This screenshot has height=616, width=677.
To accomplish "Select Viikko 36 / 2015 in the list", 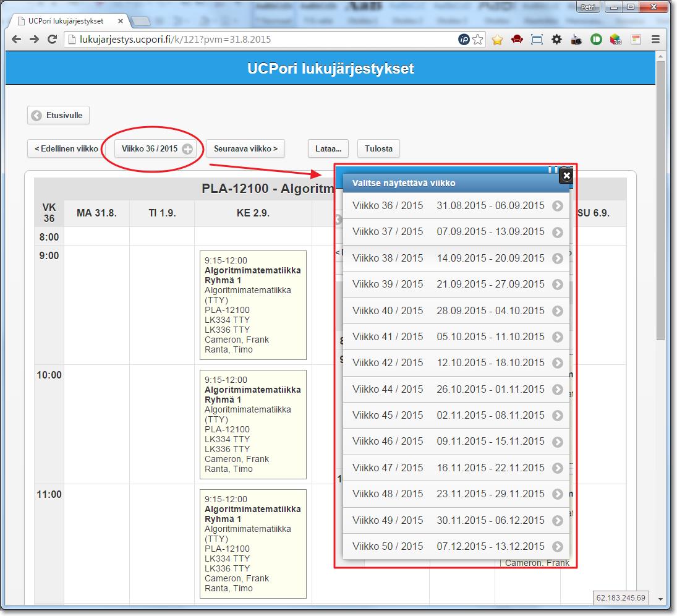I will coord(456,205).
